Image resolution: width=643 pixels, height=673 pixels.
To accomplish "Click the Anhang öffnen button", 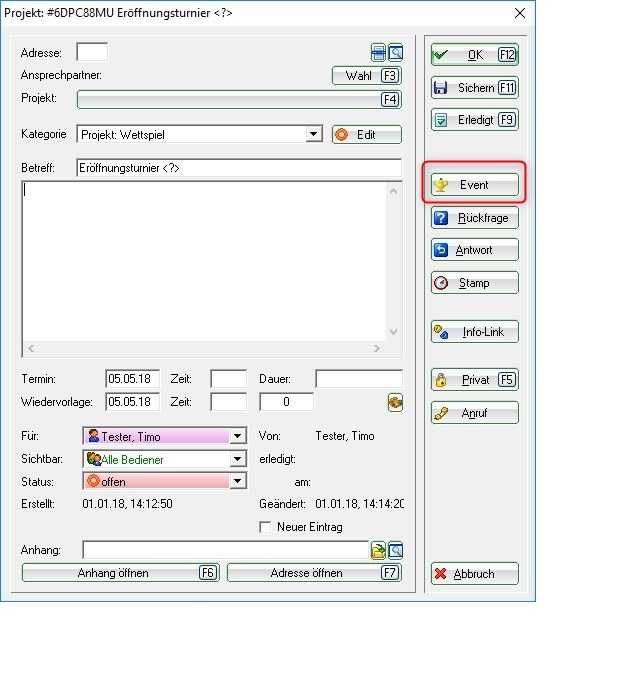I will tap(120, 573).
